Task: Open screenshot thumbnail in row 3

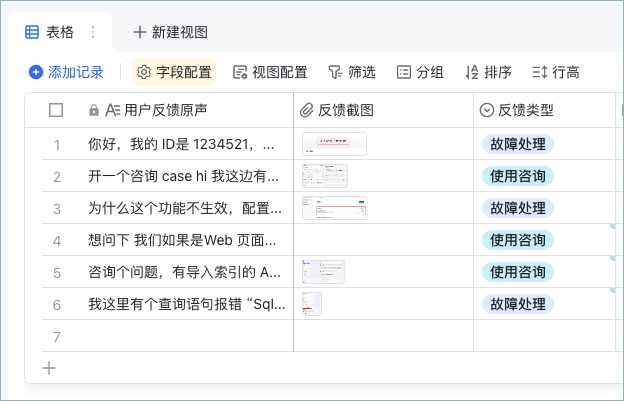Action: click(x=335, y=208)
